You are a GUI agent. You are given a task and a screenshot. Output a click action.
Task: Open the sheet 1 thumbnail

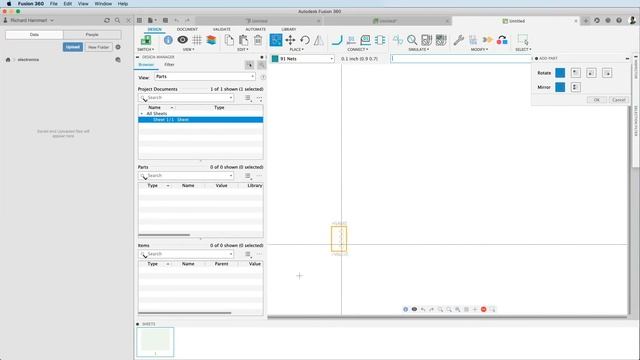click(x=155, y=342)
